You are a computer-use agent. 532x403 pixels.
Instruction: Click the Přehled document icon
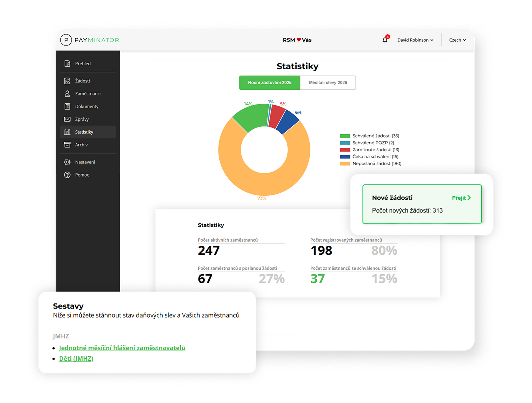(x=67, y=63)
